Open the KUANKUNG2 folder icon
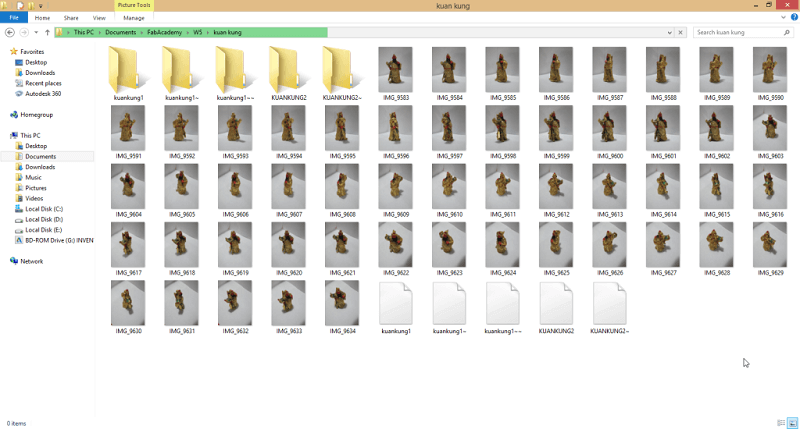 point(289,70)
